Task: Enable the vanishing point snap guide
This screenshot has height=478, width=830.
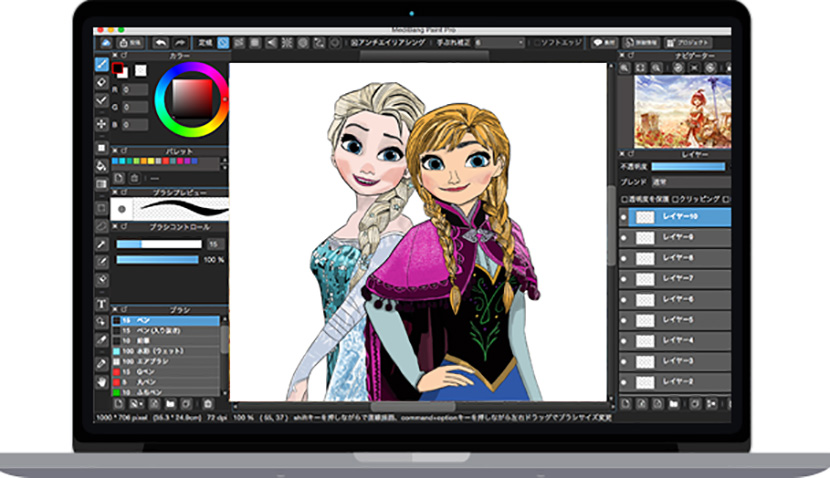Action: pyautogui.click(x=271, y=43)
